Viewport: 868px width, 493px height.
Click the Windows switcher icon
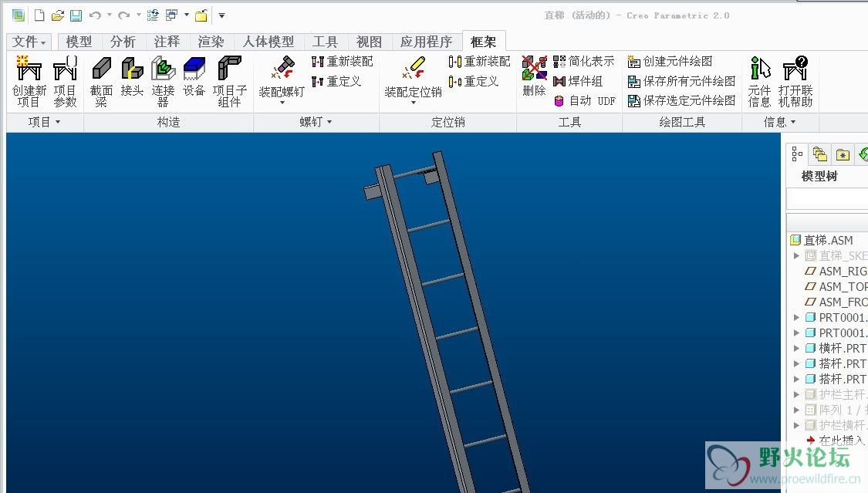(x=171, y=15)
